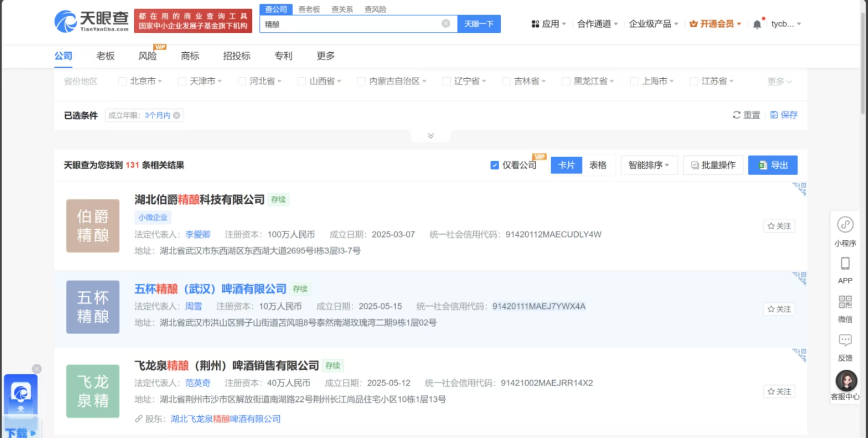The image size is (868, 438).
Task: Expand the 合作通道 dropdown
Action: (x=597, y=24)
